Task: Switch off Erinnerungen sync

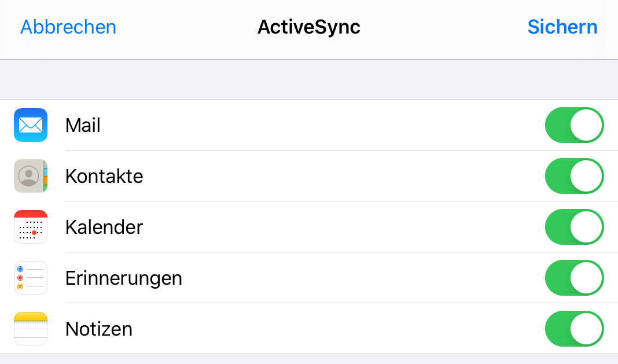Action: [x=574, y=278]
